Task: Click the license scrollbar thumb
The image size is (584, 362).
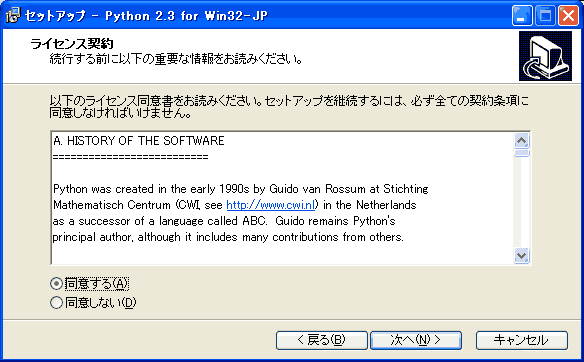Action: tap(521, 153)
